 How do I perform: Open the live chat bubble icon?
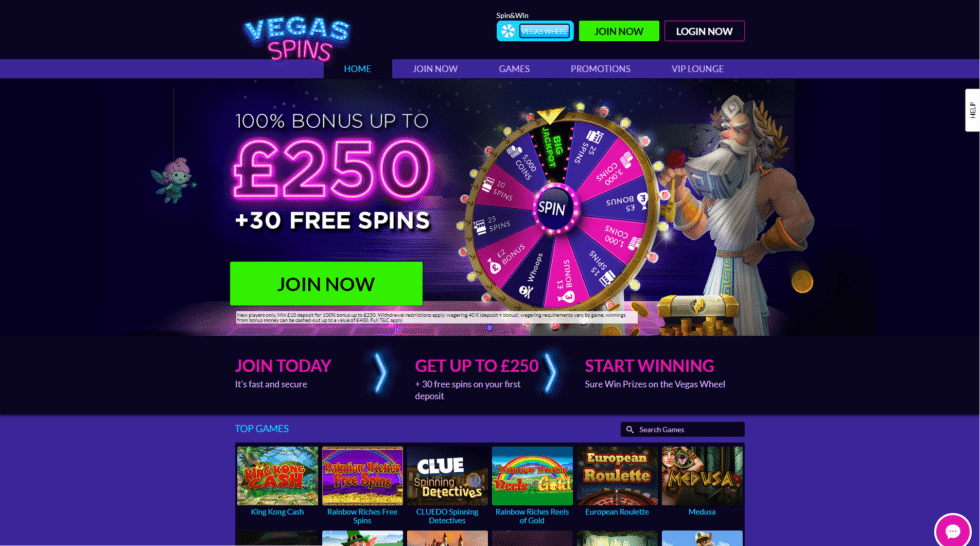click(952, 531)
